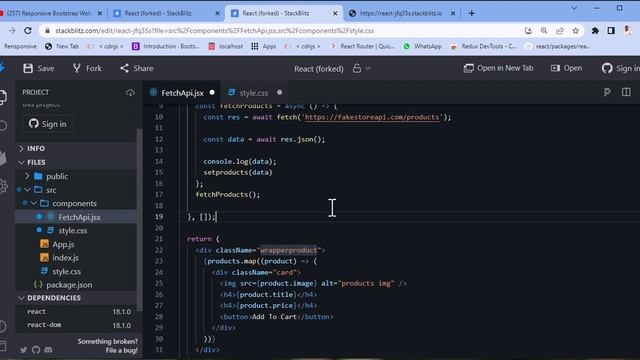This screenshot has height=360, width=640.
Task: Open the StackBlitz GitHub icon at bottom
Action: (x=36, y=350)
